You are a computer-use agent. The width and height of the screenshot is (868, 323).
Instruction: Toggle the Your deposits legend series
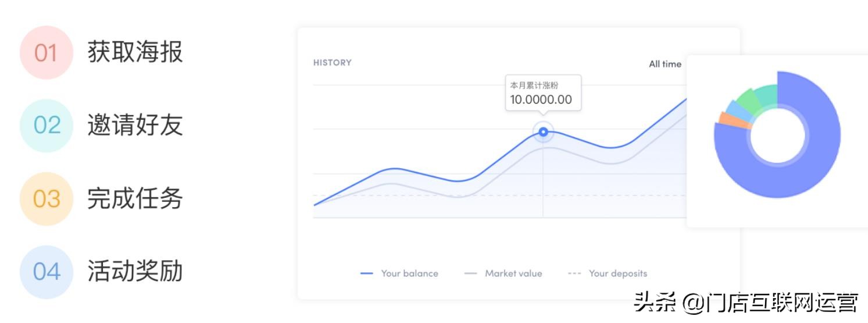(608, 274)
